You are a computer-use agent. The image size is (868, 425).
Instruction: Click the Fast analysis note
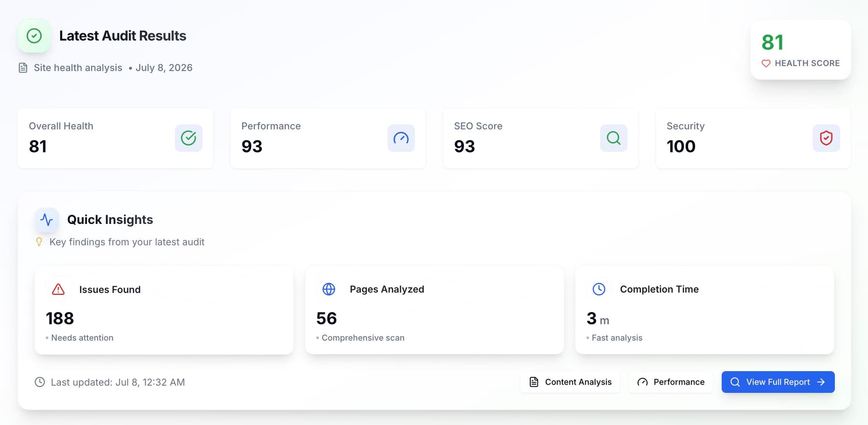[617, 338]
